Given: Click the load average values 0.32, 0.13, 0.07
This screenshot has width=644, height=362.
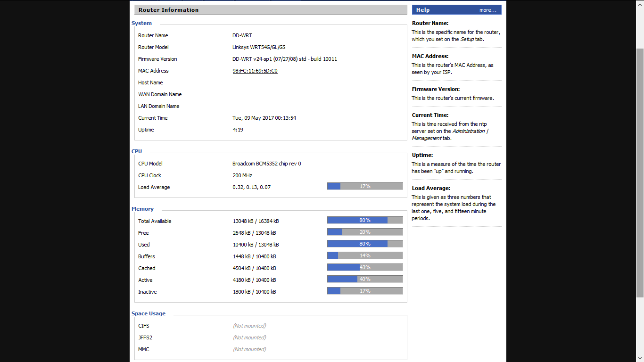Looking at the screenshot, I should point(251,187).
